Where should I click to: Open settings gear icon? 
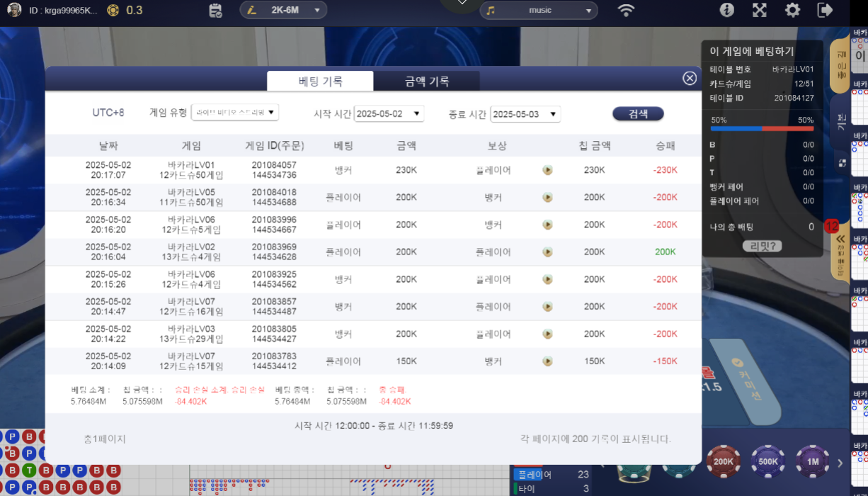click(793, 10)
